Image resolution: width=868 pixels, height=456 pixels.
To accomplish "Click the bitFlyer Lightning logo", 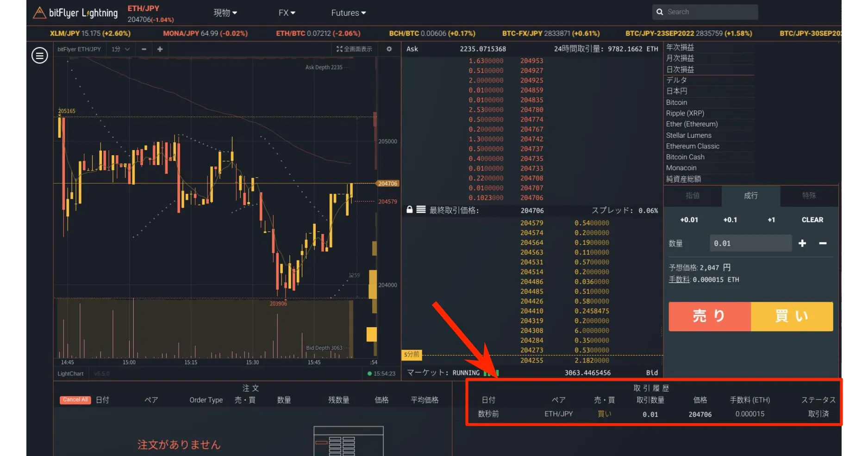I will (75, 13).
